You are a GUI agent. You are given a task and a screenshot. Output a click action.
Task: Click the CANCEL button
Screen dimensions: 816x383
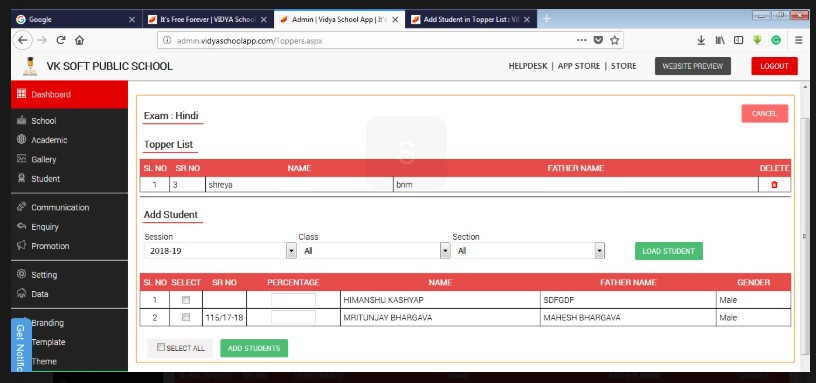764,113
